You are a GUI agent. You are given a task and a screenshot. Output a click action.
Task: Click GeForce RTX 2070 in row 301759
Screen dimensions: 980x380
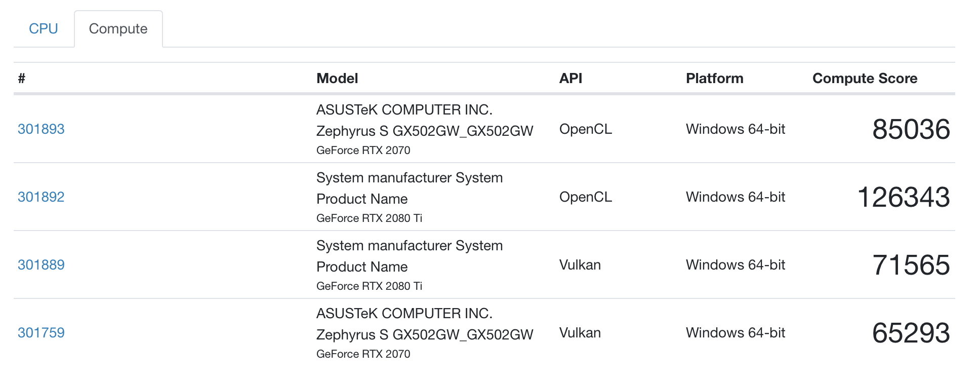tap(363, 354)
